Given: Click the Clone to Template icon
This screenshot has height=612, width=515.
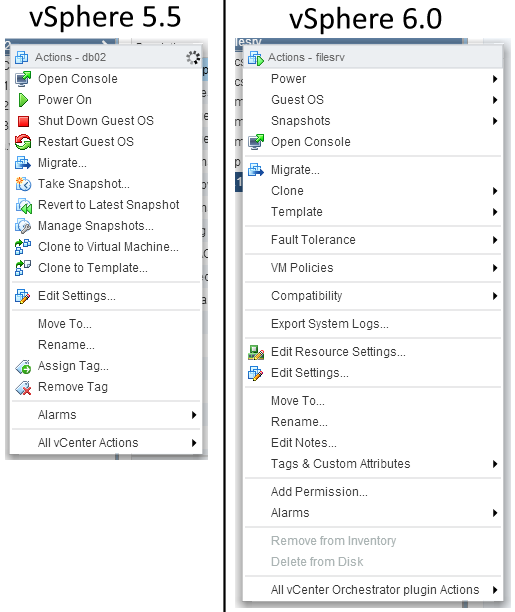Looking at the screenshot, I should click(x=23, y=268).
